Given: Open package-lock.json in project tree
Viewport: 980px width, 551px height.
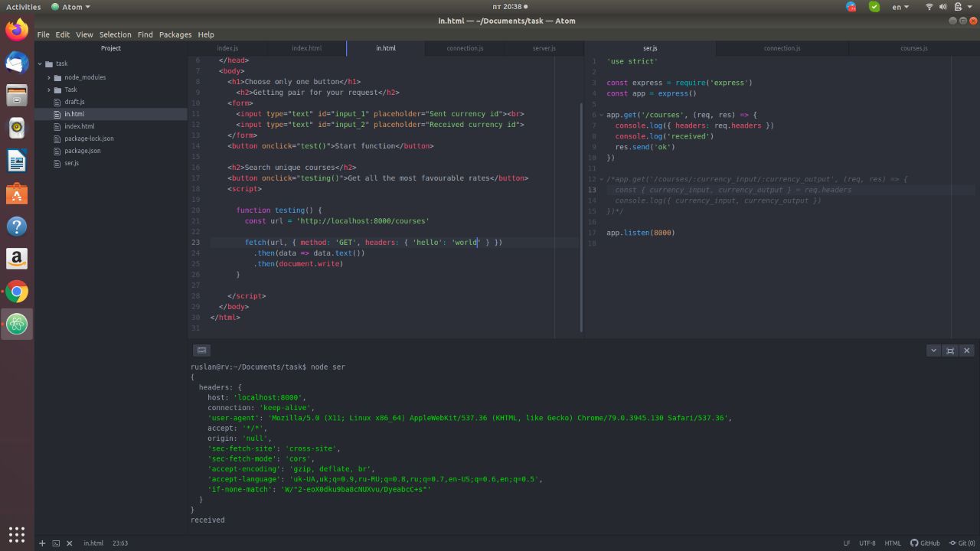Looking at the screenshot, I should (x=89, y=139).
